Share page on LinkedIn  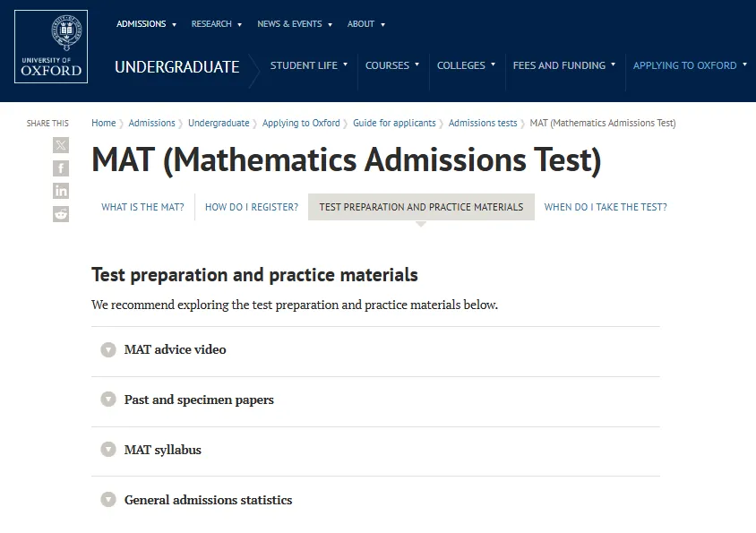click(61, 191)
